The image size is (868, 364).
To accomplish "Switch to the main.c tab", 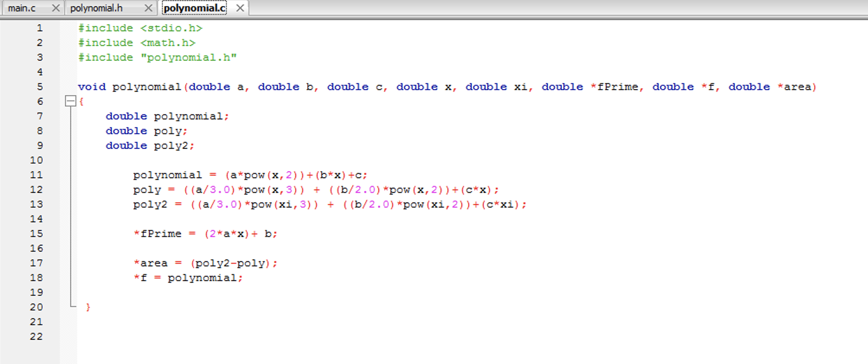I will pyautogui.click(x=22, y=8).
